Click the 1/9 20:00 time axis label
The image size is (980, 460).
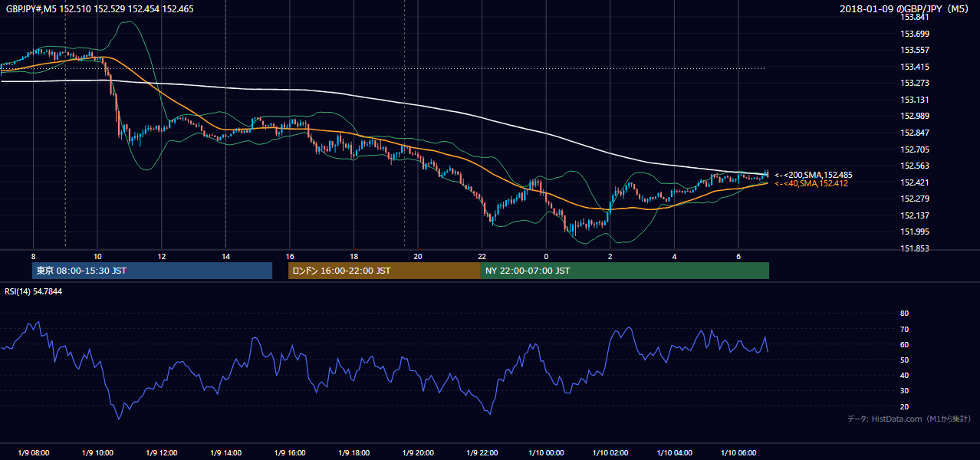click(x=418, y=452)
